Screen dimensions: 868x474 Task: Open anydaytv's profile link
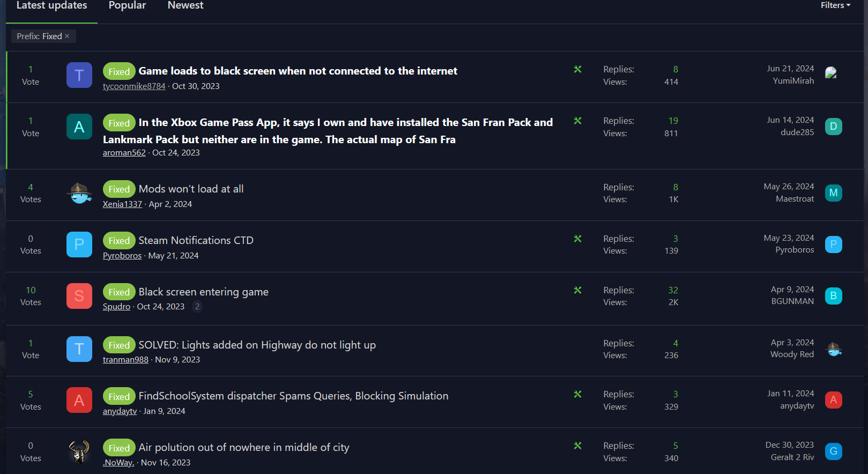pos(119,411)
